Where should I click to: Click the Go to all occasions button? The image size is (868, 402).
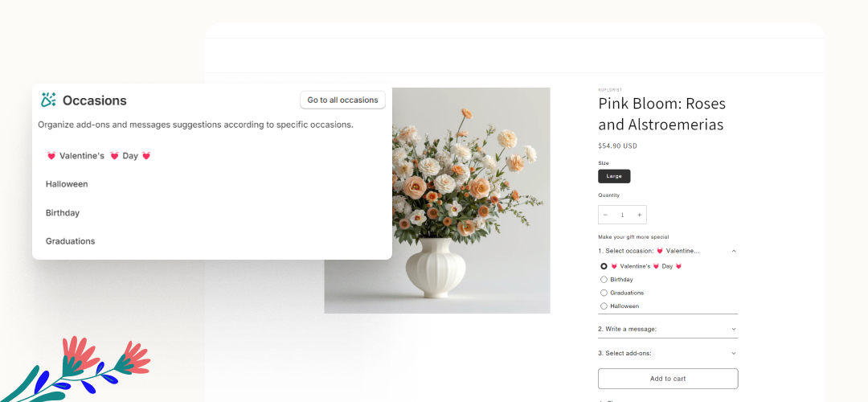[342, 100]
